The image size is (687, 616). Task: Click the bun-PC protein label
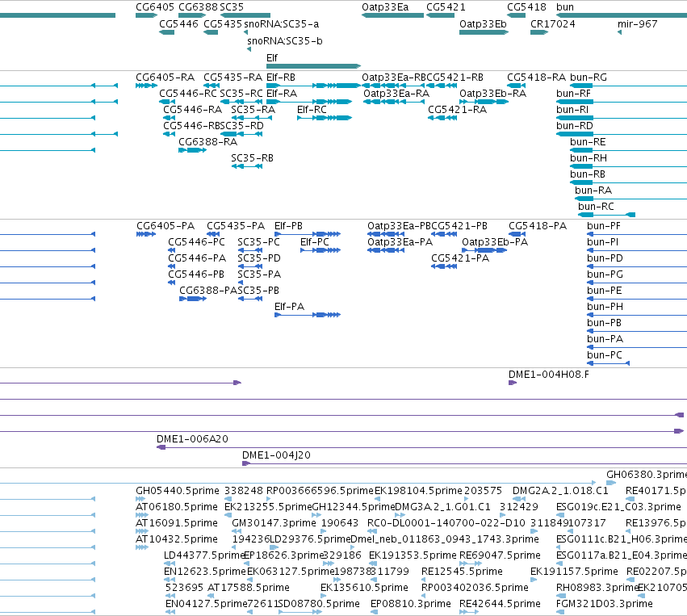(x=605, y=355)
